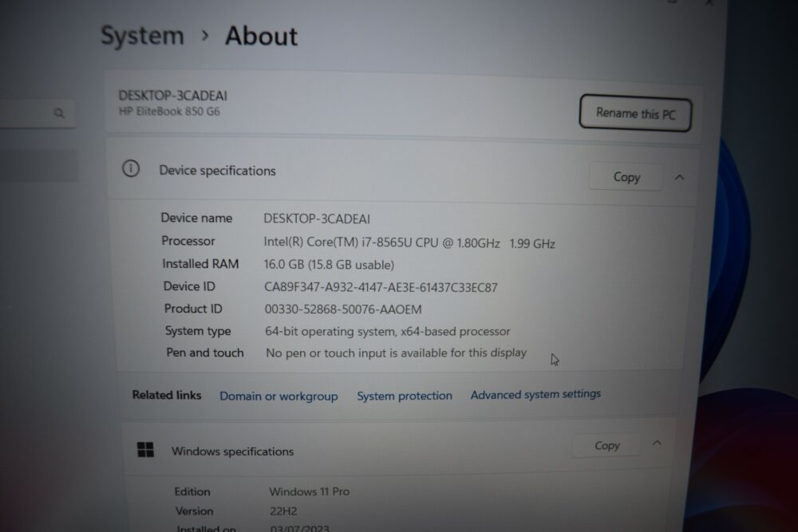The image size is (798, 532).
Task: Click the Device specifications info icon
Action: click(x=131, y=168)
